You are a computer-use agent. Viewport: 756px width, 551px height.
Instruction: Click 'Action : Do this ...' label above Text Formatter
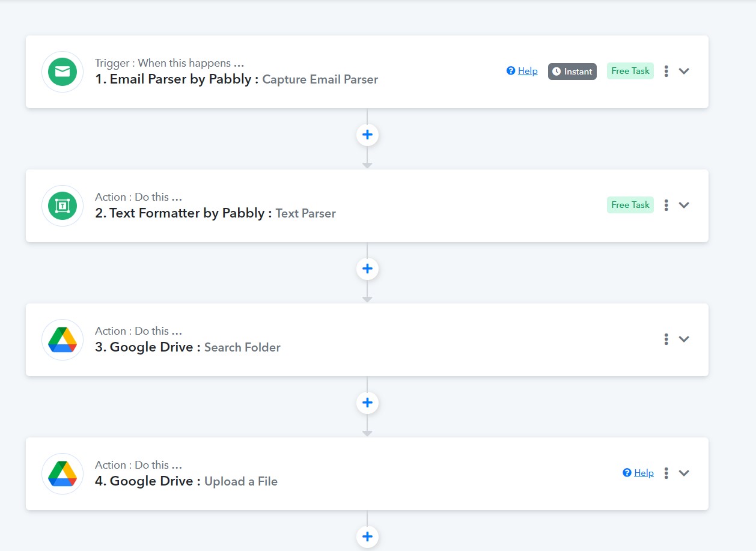(138, 197)
